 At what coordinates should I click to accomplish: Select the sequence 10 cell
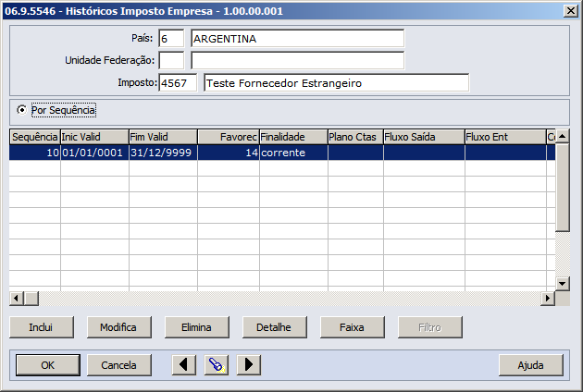pyautogui.click(x=35, y=153)
